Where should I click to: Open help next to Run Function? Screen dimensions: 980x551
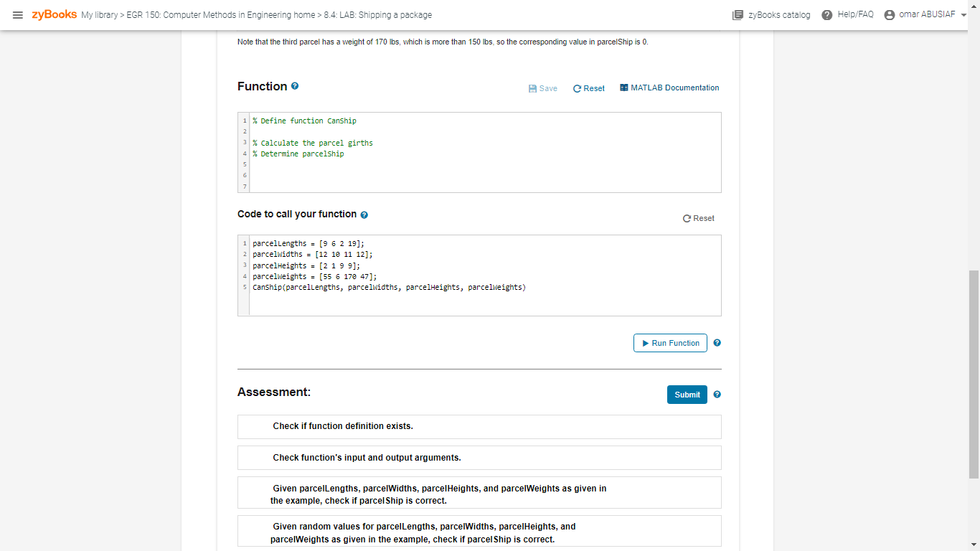tap(717, 343)
